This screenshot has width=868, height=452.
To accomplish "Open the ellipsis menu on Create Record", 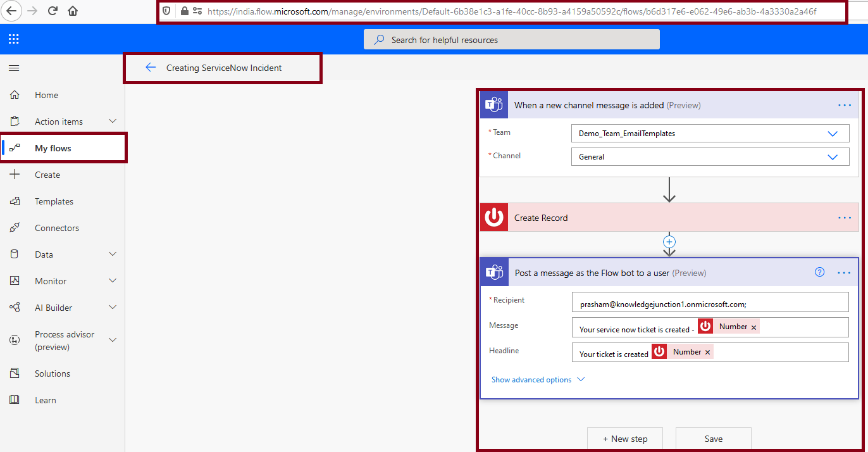I will click(845, 218).
